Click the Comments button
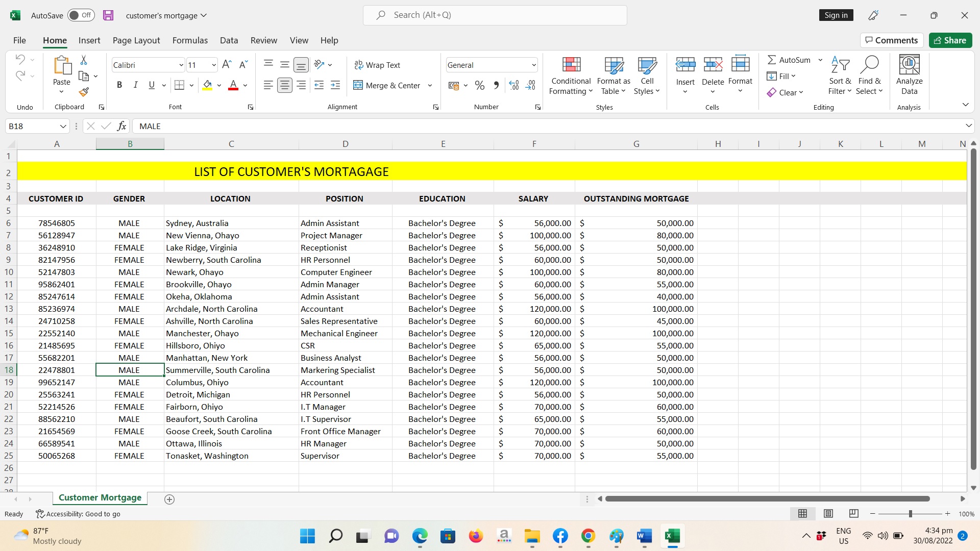Screen dimensions: 980x551 (x=891, y=40)
